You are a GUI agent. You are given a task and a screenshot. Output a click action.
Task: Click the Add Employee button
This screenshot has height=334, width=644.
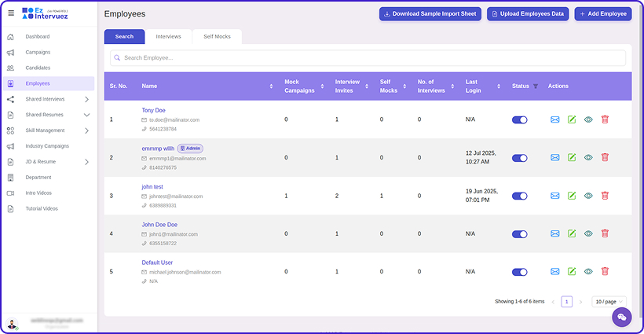pos(602,14)
